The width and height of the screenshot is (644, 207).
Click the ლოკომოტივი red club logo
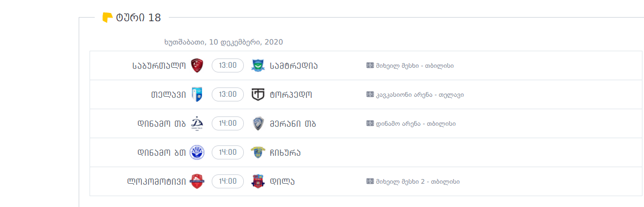(x=197, y=181)
